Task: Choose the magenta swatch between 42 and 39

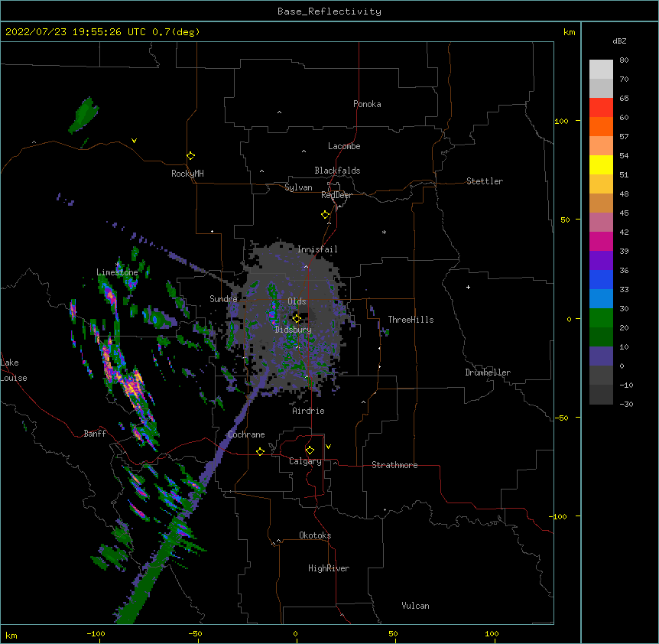Action: (x=601, y=241)
